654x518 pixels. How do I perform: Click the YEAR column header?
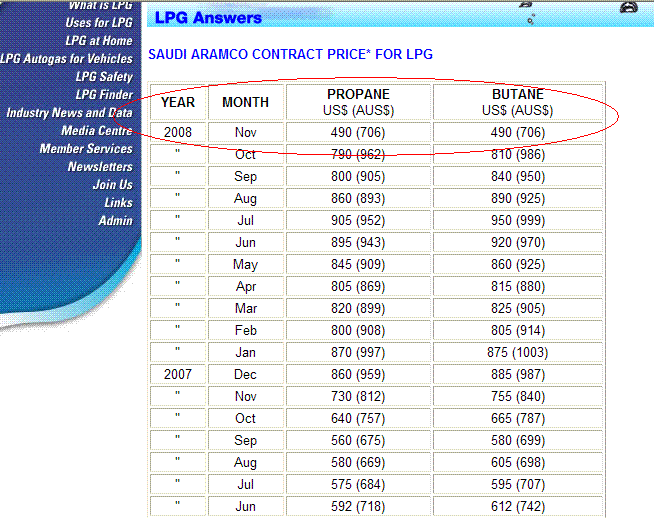click(178, 102)
